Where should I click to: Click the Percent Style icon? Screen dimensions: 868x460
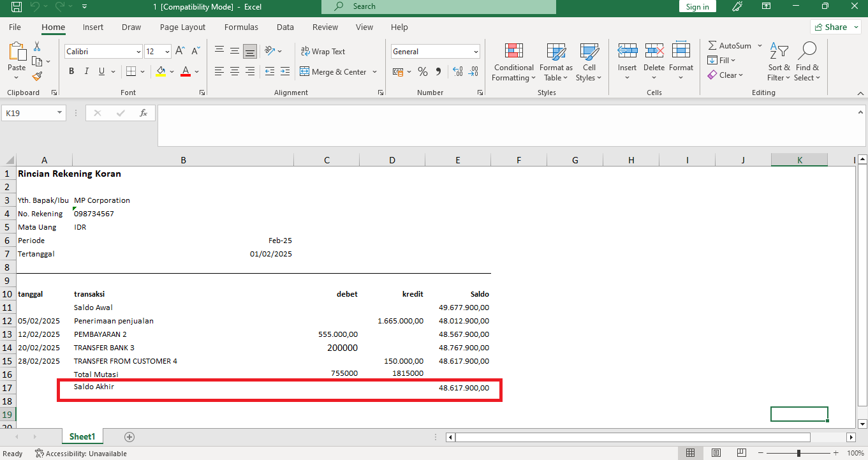422,71
